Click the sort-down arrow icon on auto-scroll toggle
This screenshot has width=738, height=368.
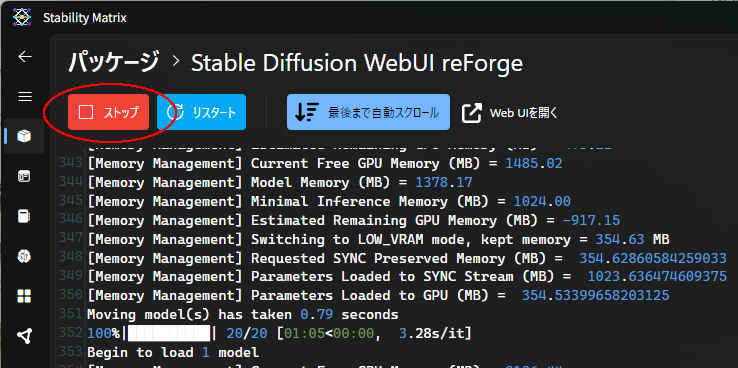[307, 112]
